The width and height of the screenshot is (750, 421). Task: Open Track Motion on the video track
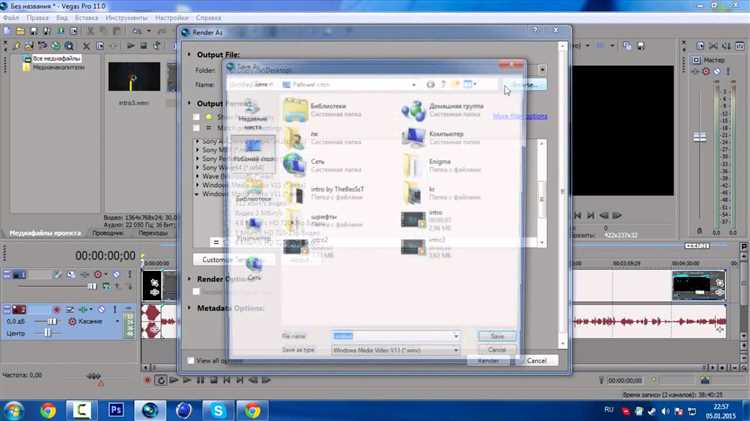click(x=71, y=275)
